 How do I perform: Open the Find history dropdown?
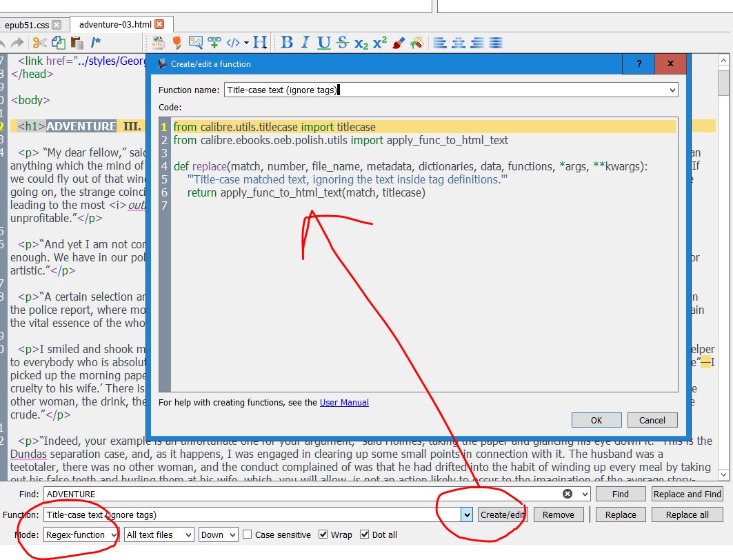tap(584, 494)
